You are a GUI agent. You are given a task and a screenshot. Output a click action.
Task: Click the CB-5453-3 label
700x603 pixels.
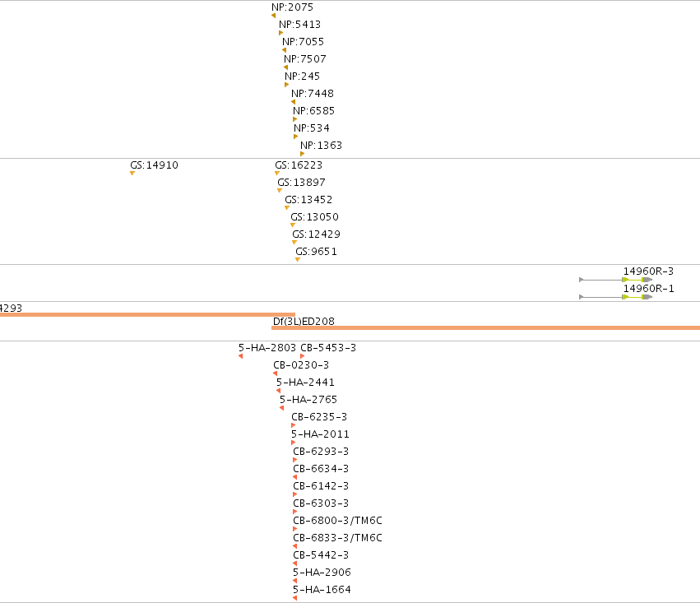pyautogui.click(x=328, y=348)
